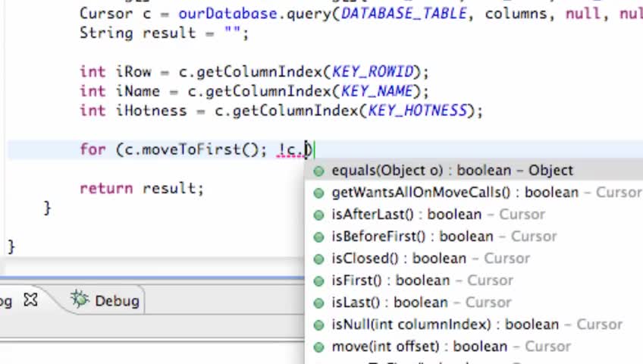Close the log tab with its X icon

pos(30,300)
